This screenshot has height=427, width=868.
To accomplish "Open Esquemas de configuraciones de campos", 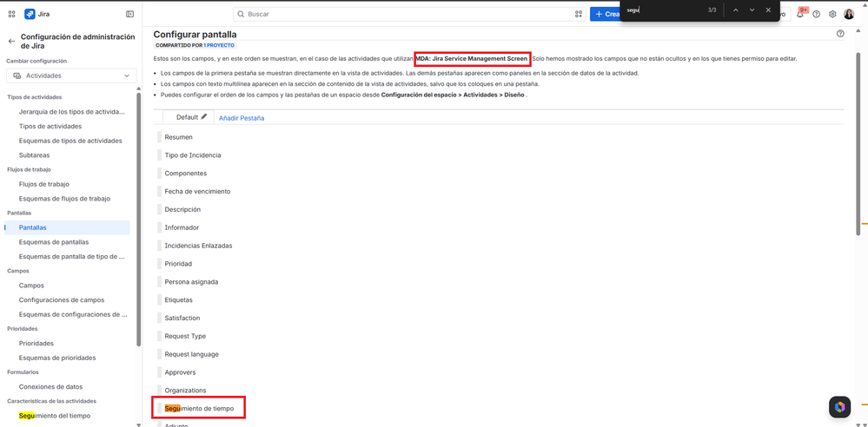I will (x=73, y=314).
